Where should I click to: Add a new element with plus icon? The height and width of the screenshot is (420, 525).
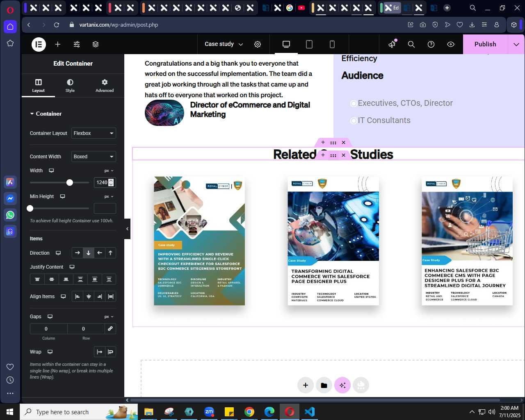pos(58,44)
